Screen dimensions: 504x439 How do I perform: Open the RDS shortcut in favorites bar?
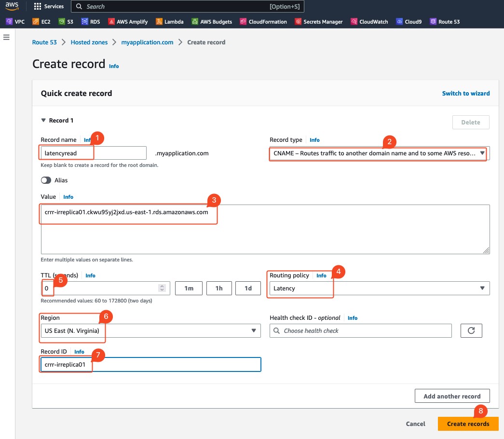coord(91,22)
